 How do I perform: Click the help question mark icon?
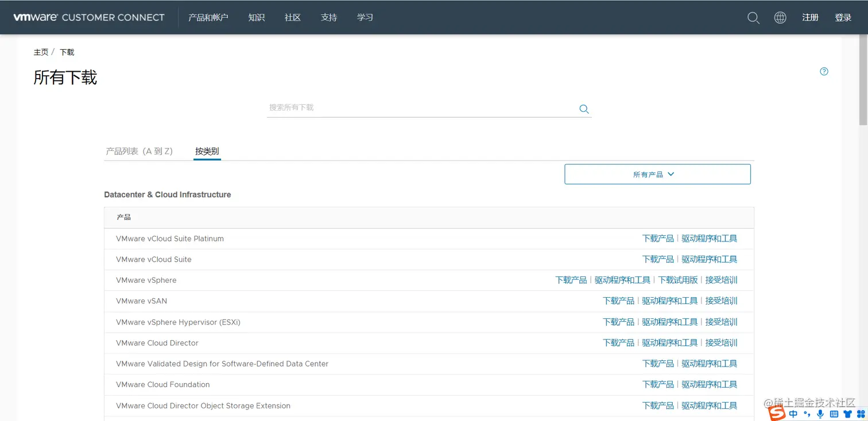click(824, 72)
